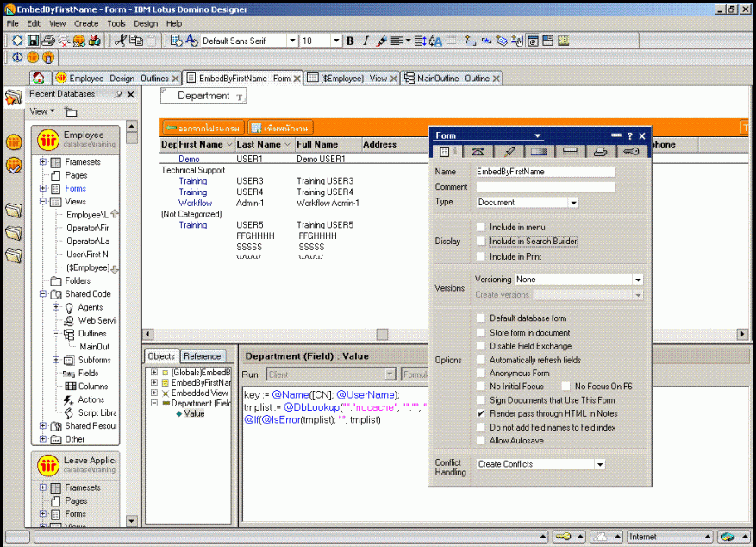Click the Demo link in the view

(x=189, y=159)
